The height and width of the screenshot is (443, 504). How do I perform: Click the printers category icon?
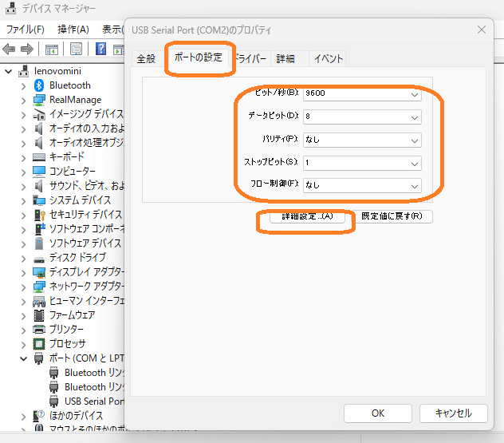coord(39,329)
